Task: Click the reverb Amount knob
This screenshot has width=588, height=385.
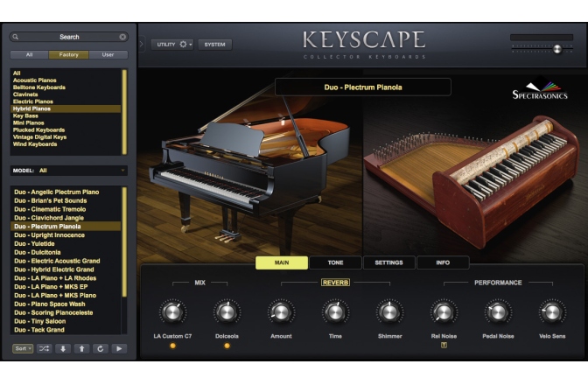Action: (x=281, y=311)
